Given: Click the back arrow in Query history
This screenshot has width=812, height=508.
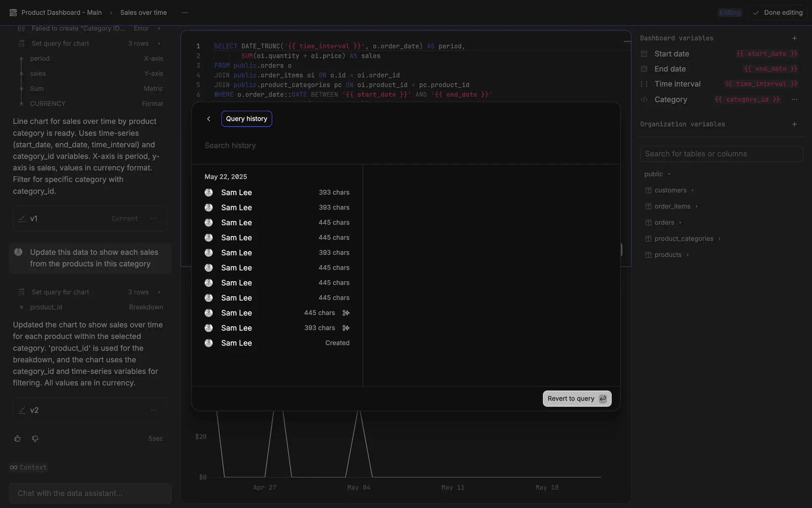Looking at the screenshot, I should pos(208,119).
